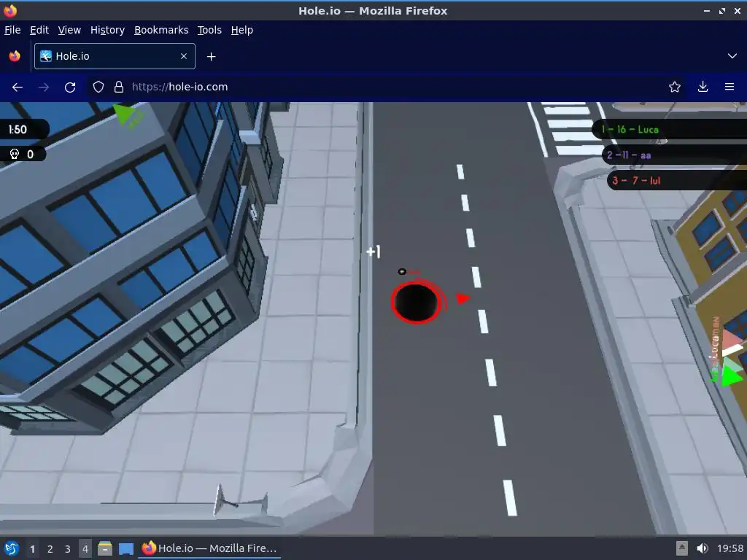Open the Edit menu

(39, 30)
